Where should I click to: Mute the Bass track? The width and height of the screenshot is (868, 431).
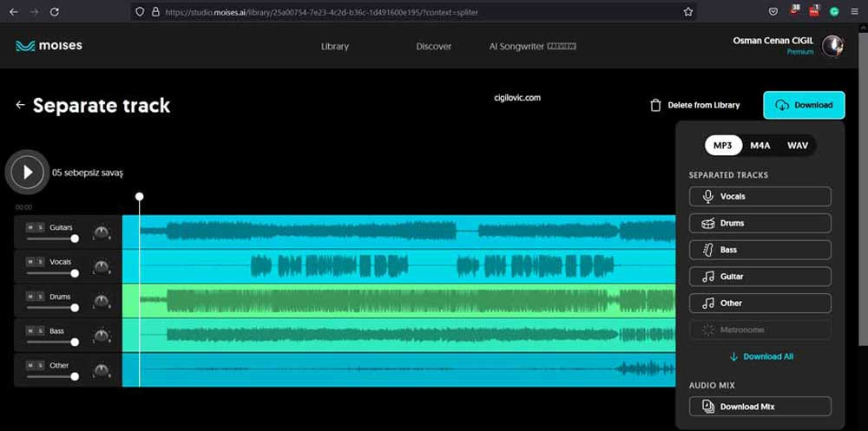30,330
